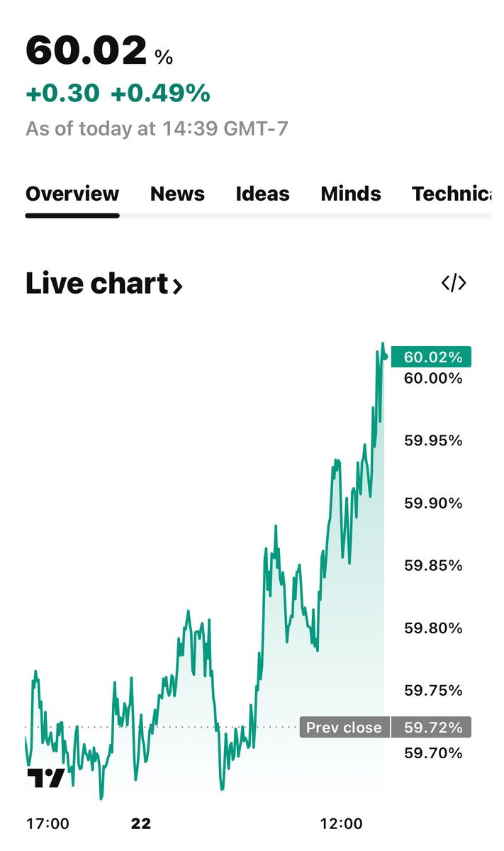Tap the large 60.02 headline value
504x851 pixels.
click(86, 51)
